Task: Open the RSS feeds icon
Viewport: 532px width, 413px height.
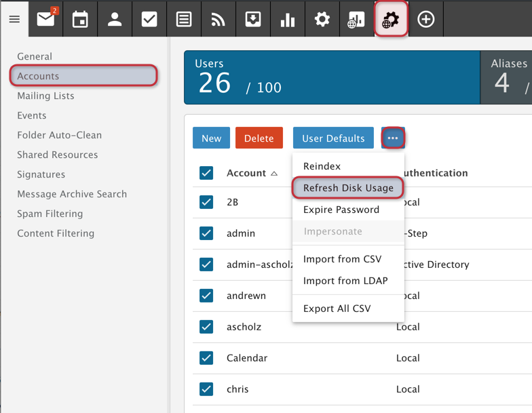Action: [x=218, y=19]
